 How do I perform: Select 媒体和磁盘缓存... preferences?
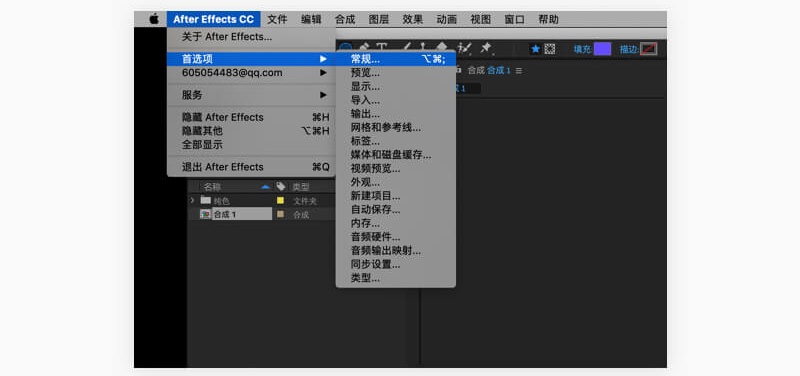pos(396,155)
